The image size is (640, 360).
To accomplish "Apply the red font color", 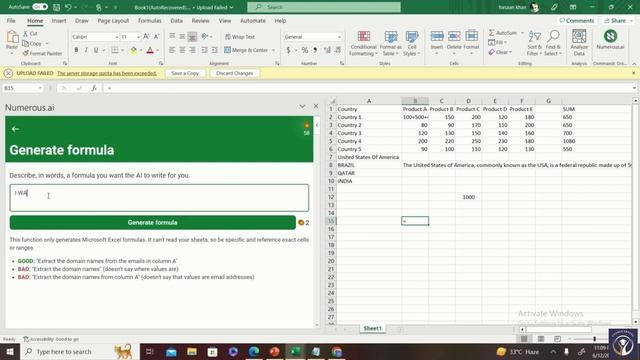I will (x=150, y=50).
